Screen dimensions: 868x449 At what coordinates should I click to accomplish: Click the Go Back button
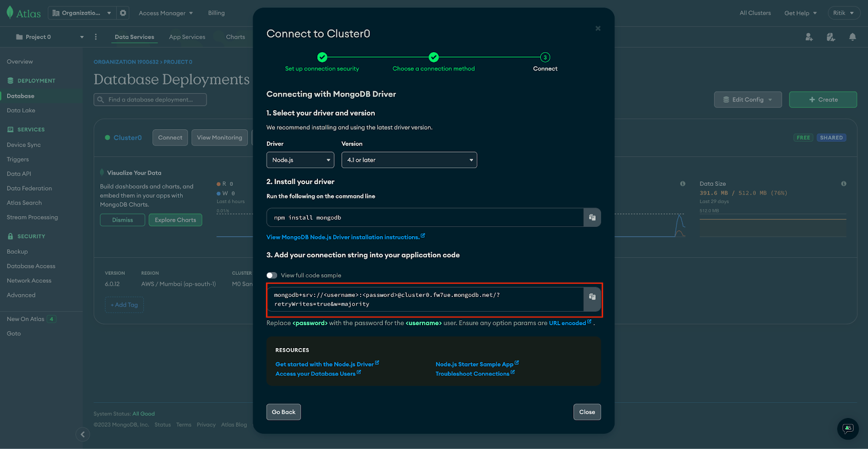[x=284, y=412]
